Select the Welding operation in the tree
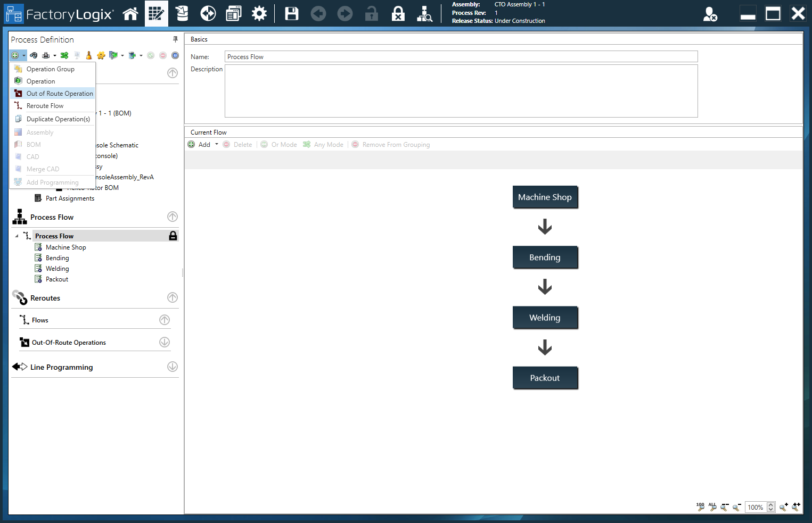This screenshot has width=812, height=523. [56, 268]
